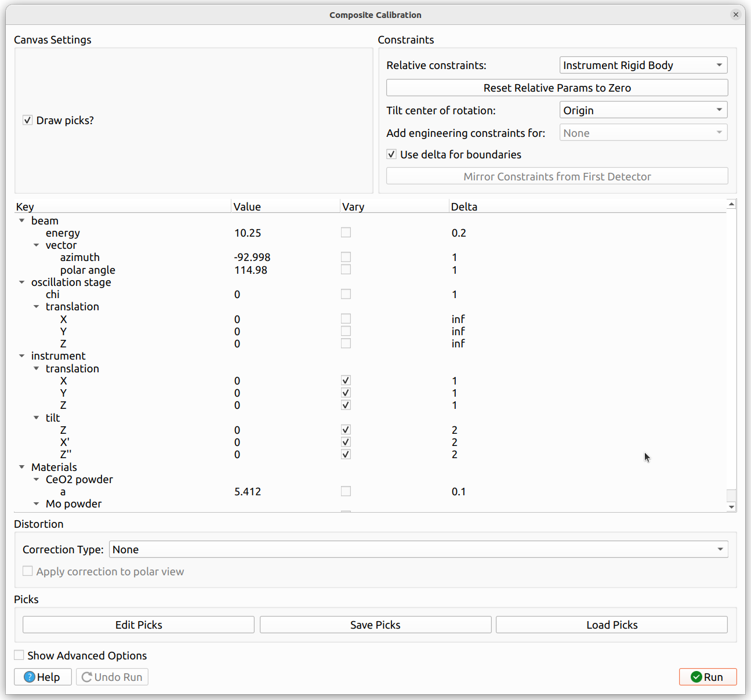Collapse the beam tree node

click(x=22, y=220)
